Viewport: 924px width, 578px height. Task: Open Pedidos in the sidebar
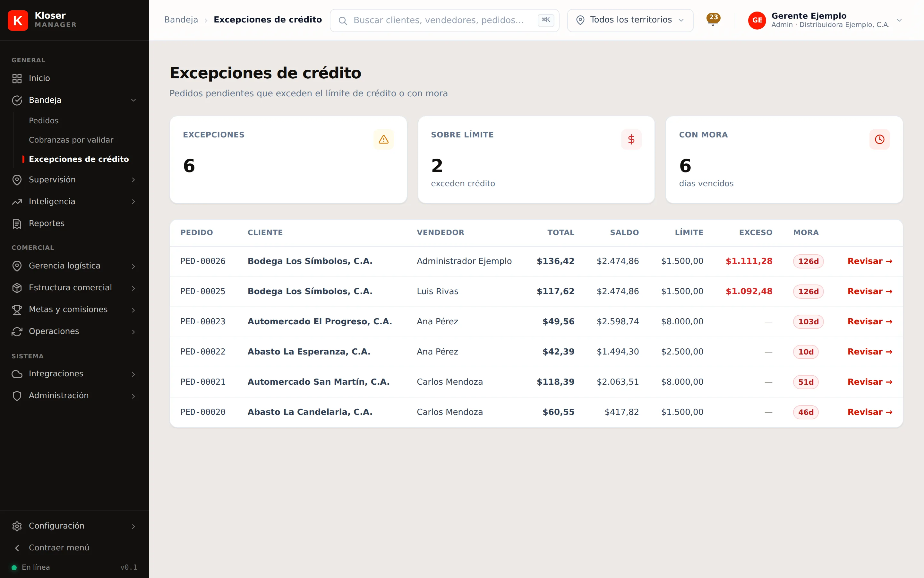tap(44, 120)
